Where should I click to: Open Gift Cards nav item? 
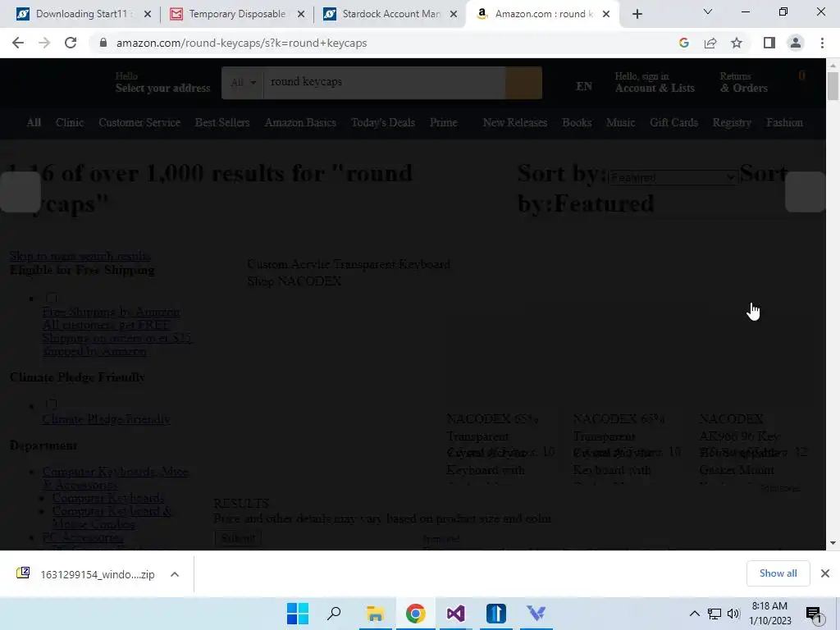(674, 123)
